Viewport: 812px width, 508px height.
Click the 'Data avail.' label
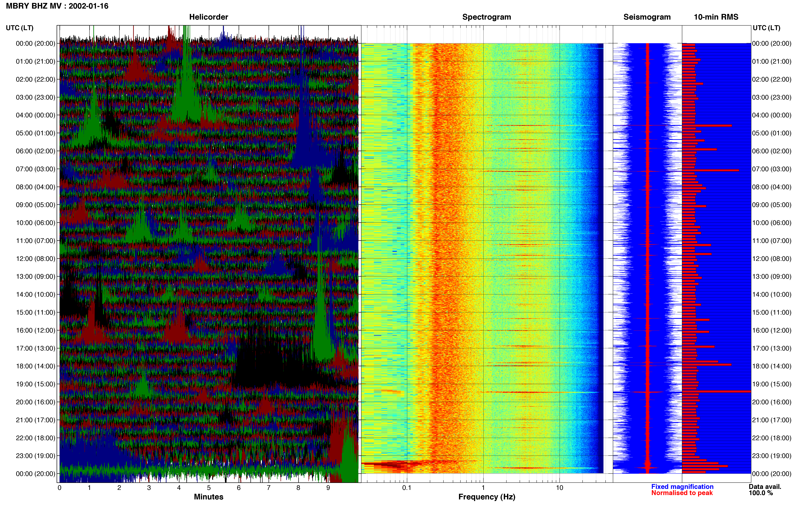click(765, 486)
